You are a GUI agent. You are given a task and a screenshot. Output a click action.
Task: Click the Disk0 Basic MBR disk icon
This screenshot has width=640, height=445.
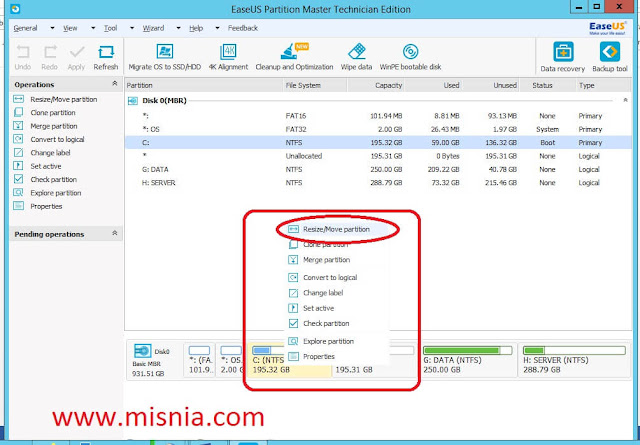pos(142,351)
